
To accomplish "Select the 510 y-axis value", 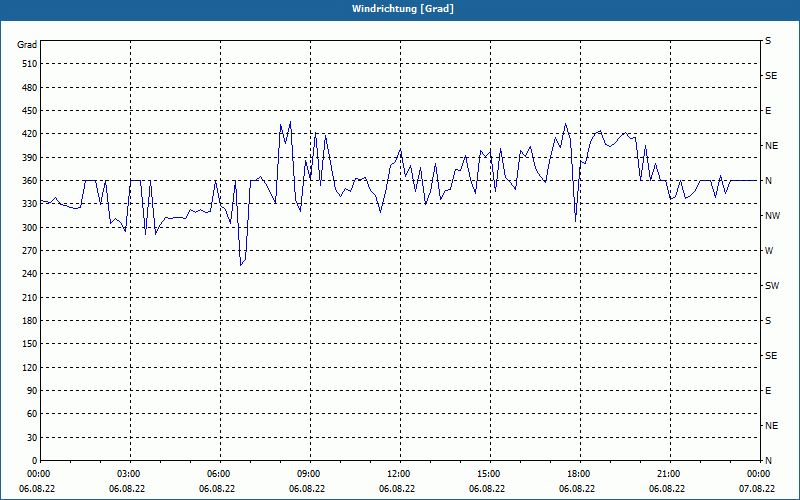I will click(30, 64).
